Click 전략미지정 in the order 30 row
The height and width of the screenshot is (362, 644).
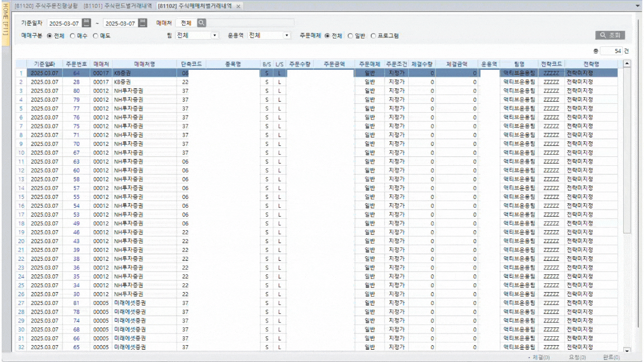(580, 294)
